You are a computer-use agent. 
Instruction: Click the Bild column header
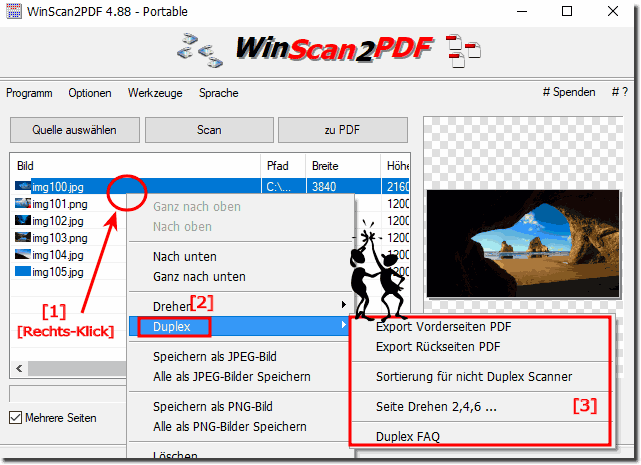(x=135, y=166)
